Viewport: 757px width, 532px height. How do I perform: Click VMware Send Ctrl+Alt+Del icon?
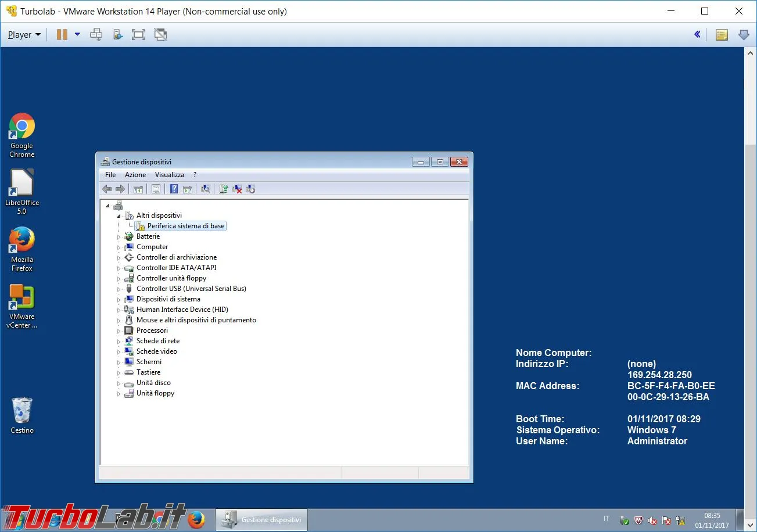click(96, 35)
